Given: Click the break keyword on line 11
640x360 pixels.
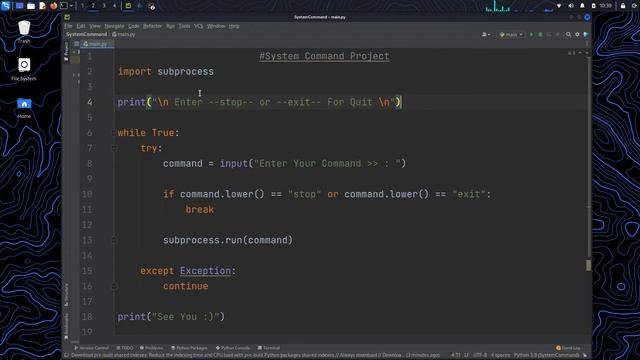Looking at the screenshot, I should [x=200, y=209].
